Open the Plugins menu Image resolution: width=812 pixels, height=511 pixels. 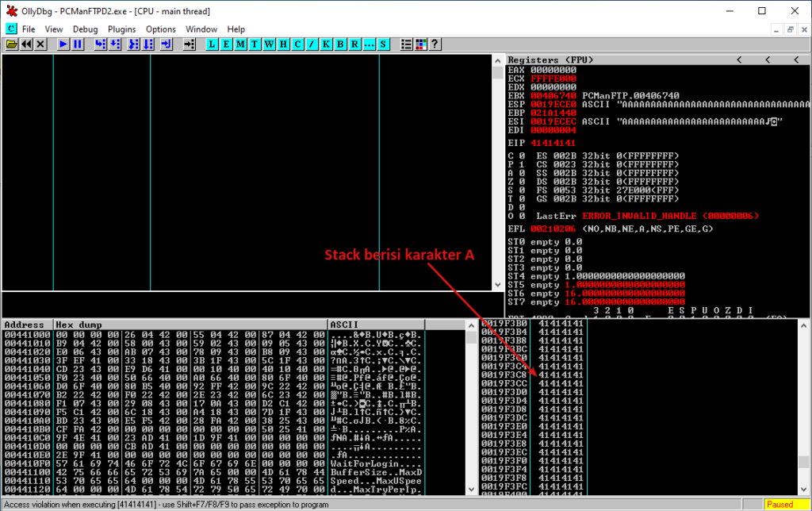click(x=121, y=29)
